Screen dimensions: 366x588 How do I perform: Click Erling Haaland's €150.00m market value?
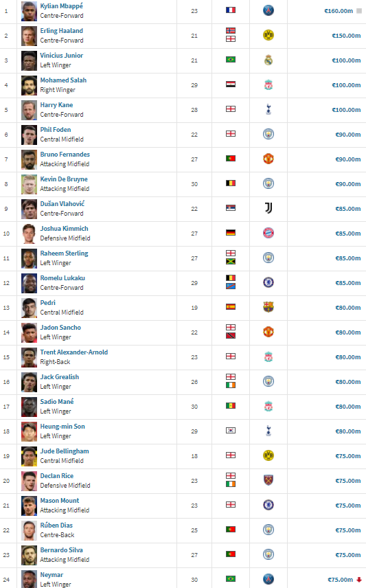346,36
